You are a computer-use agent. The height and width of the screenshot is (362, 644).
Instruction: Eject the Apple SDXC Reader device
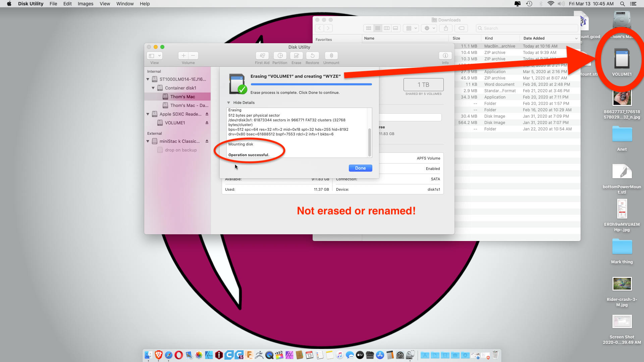click(207, 114)
